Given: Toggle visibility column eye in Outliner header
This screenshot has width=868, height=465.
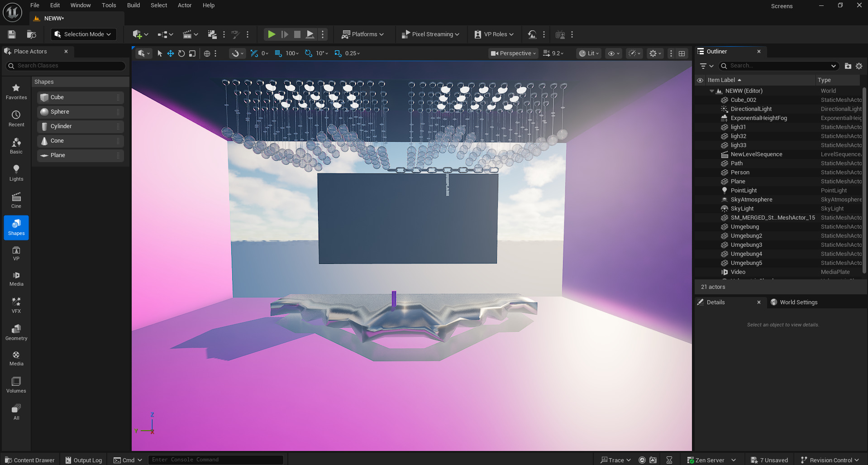Looking at the screenshot, I should (x=700, y=80).
